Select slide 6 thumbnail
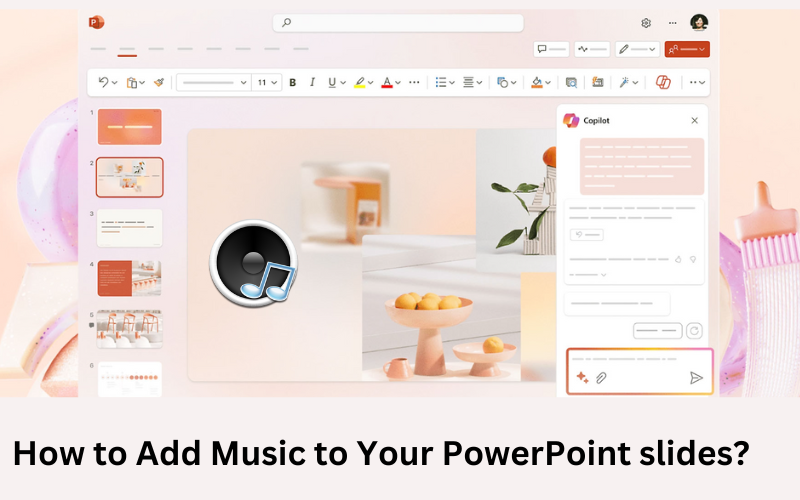800x500 pixels. (130, 379)
